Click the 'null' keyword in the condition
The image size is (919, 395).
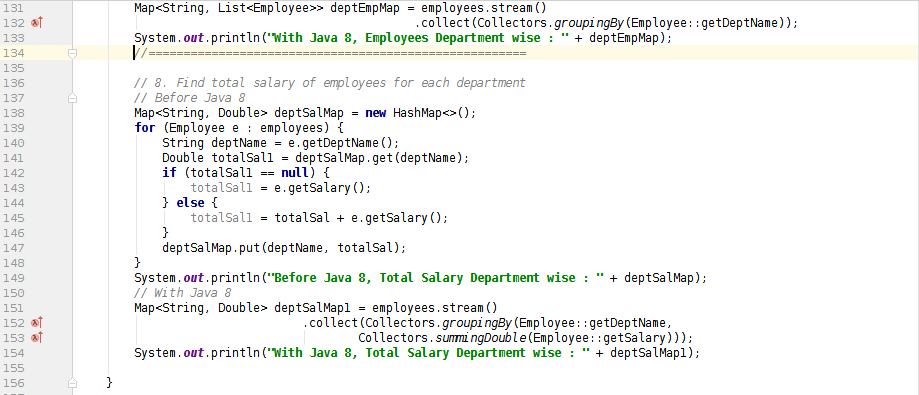click(295, 173)
